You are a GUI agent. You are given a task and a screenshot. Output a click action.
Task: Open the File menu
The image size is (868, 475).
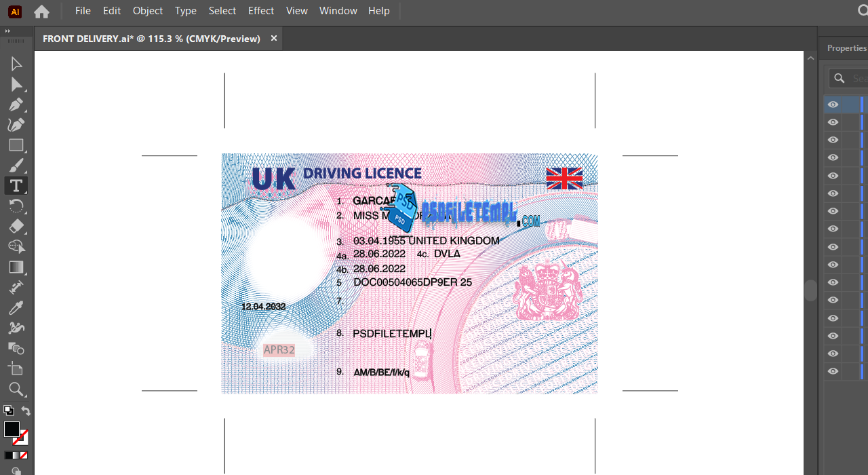(83, 11)
